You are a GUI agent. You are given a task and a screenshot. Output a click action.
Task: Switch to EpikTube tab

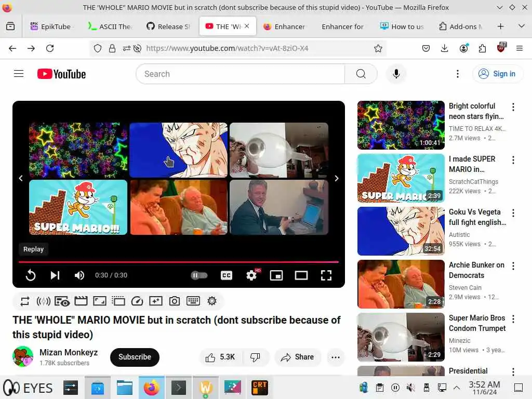(50, 26)
